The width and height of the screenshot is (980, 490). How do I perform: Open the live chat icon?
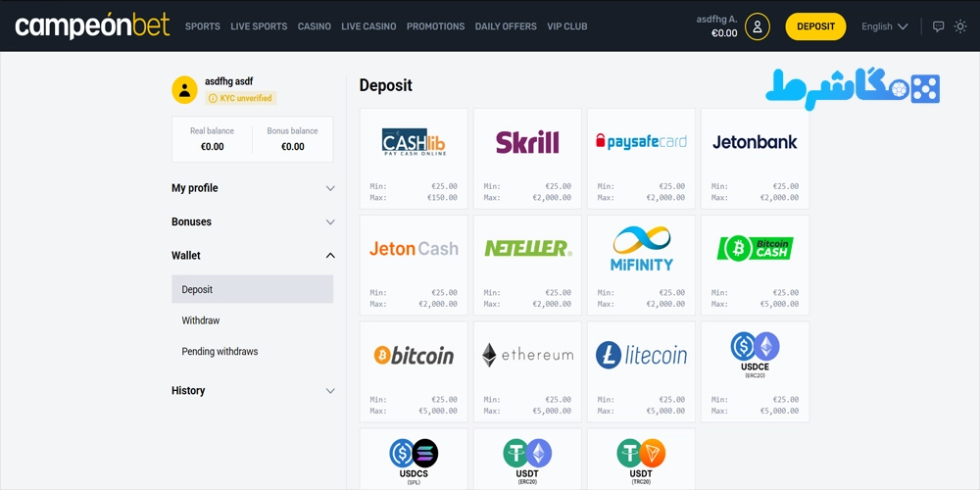[x=938, y=26]
